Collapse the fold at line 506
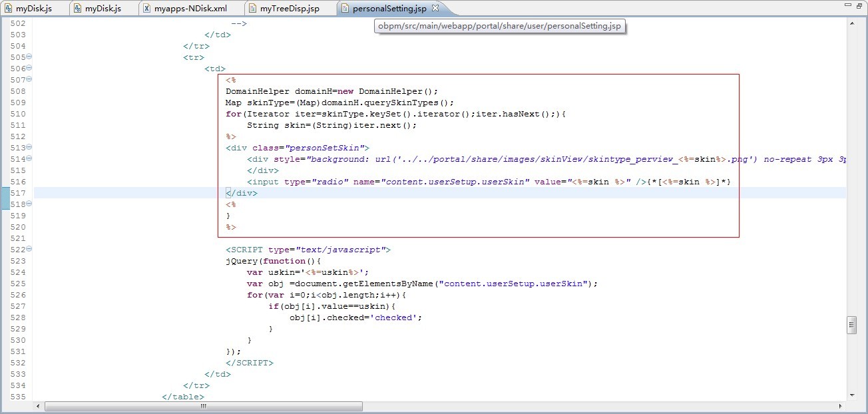 click(29, 69)
